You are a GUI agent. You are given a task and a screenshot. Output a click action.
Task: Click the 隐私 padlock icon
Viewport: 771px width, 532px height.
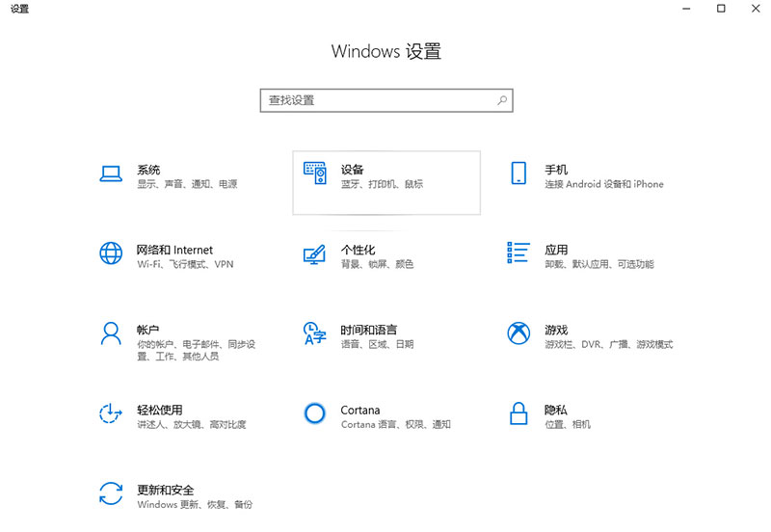(518, 413)
